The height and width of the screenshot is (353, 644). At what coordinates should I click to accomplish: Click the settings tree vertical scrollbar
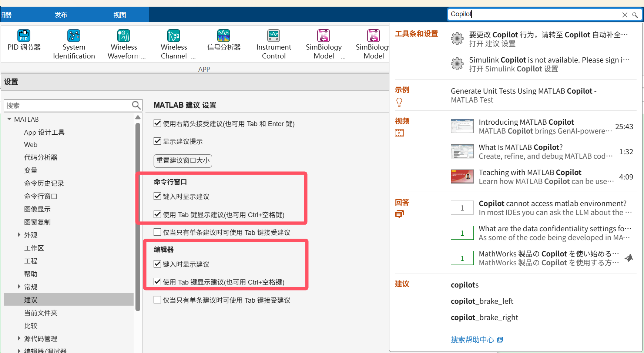[138, 216]
